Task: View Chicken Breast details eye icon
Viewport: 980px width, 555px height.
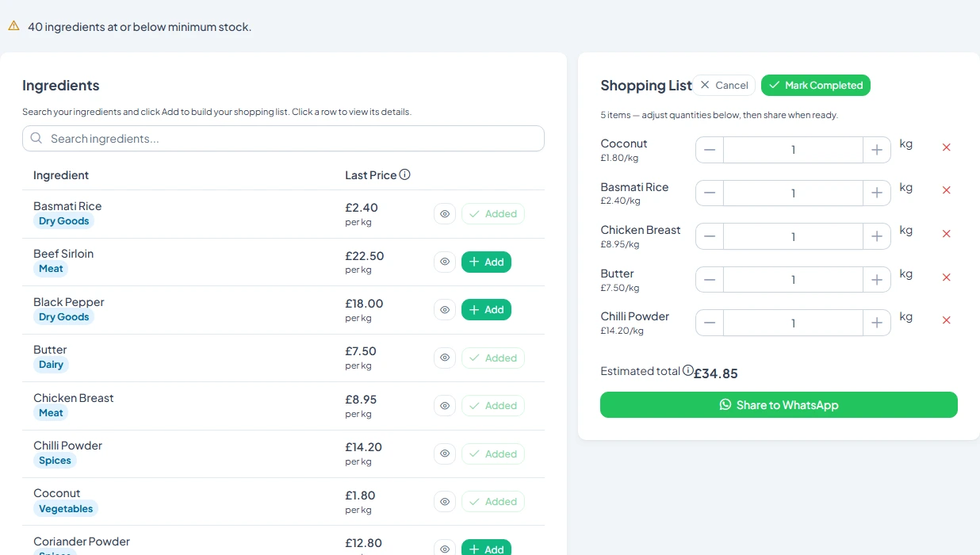Action: point(445,406)
